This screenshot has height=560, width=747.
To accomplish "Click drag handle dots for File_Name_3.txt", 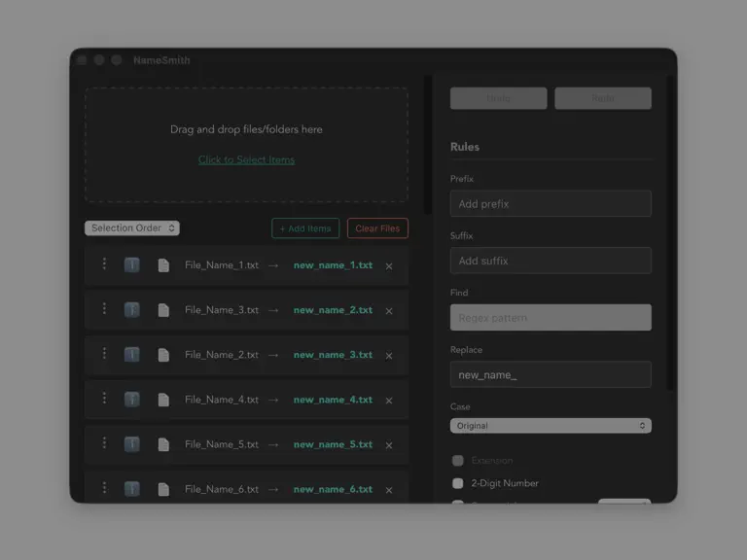I will (104, 308).
